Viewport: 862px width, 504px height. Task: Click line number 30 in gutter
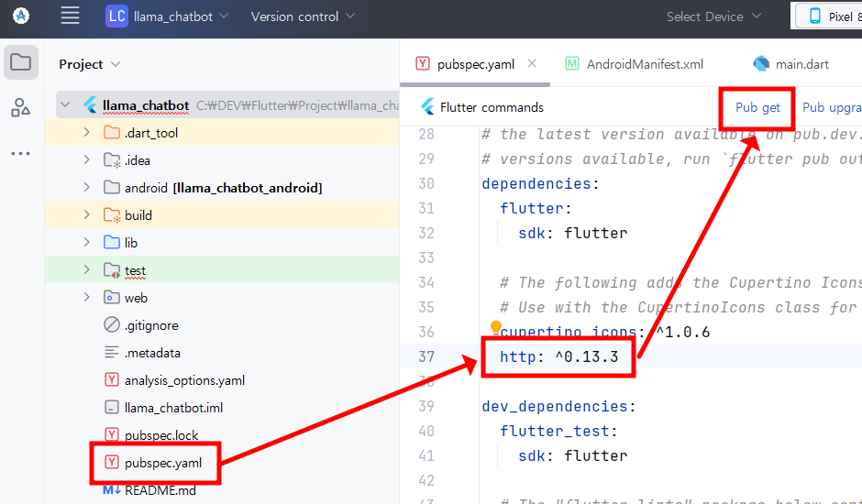coord(426,183)
